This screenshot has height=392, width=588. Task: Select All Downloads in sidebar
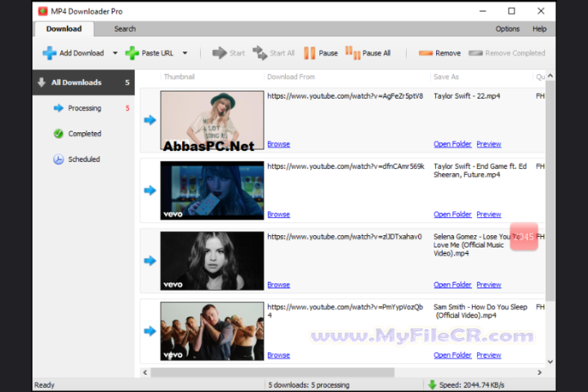83,82
